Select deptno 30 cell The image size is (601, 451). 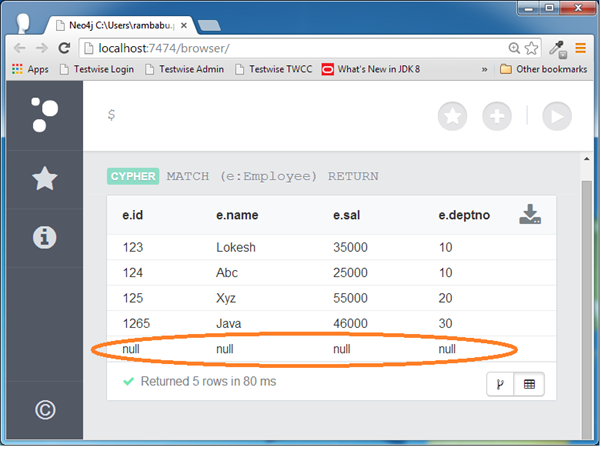(445, 323)
